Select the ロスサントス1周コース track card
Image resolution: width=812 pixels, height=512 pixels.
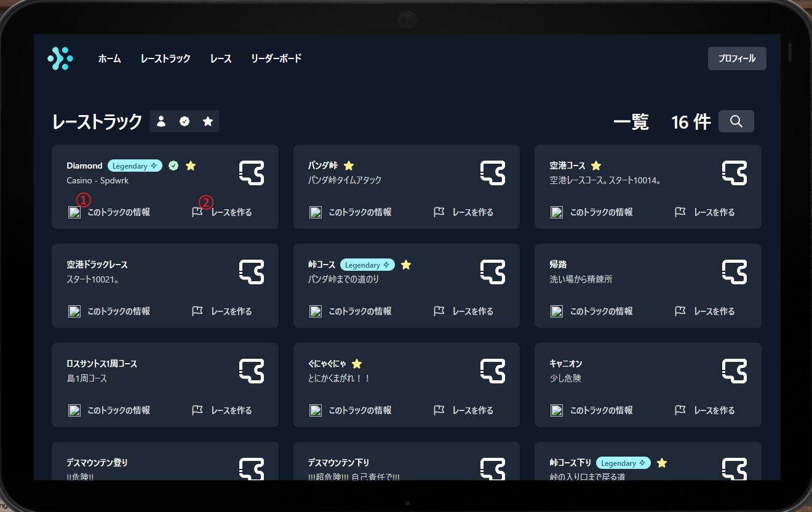click(x=165, y=384)
